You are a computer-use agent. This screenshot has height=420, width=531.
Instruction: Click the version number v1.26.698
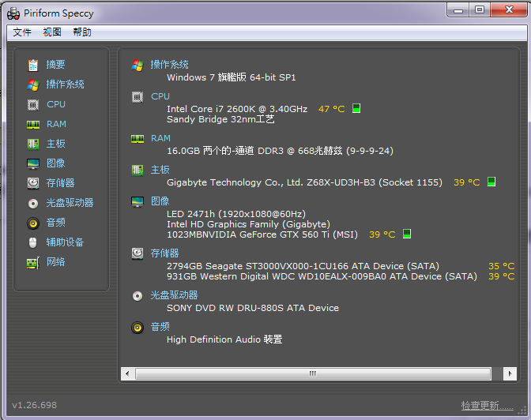(x=34, y=405)
